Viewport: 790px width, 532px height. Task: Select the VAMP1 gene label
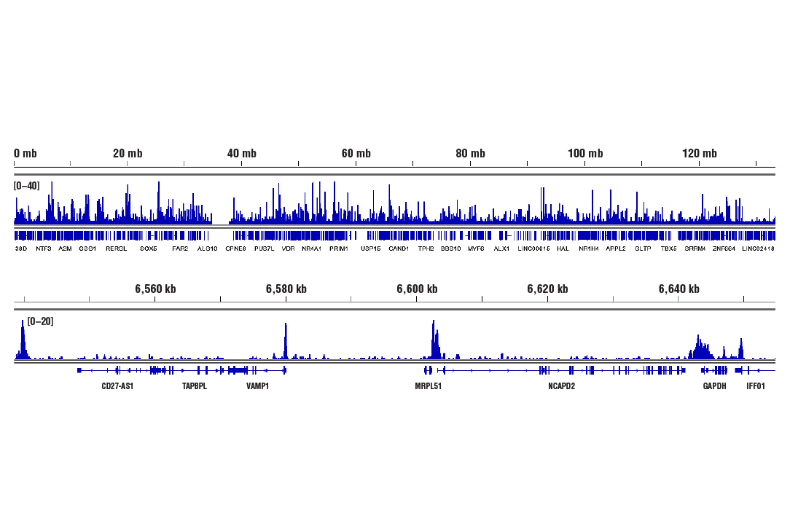click(x=257, y=386)
